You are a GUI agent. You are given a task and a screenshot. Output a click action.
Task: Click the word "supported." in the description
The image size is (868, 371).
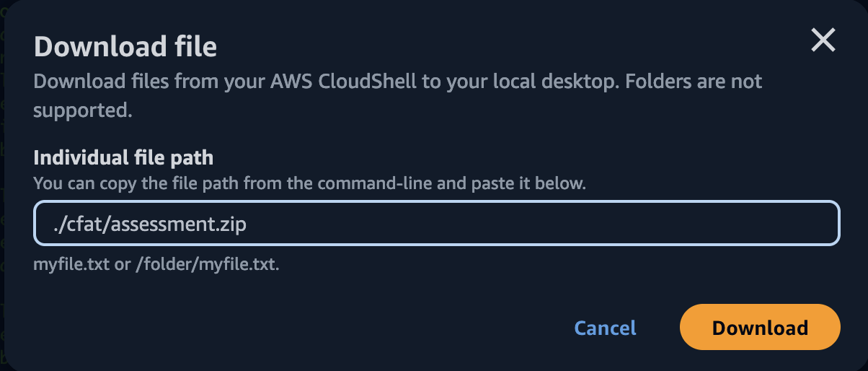(x=82, y=110)
